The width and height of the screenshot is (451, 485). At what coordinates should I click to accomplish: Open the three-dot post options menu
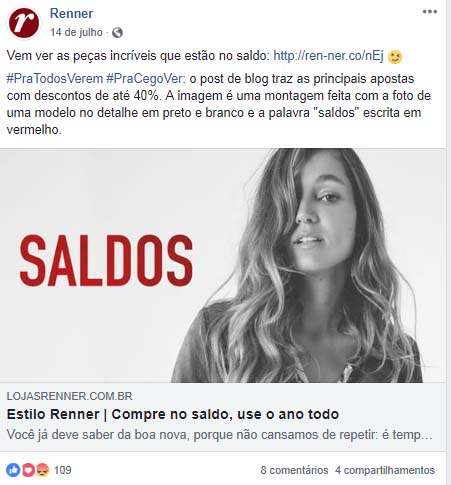pyautogui.click(x=430, y=12)
